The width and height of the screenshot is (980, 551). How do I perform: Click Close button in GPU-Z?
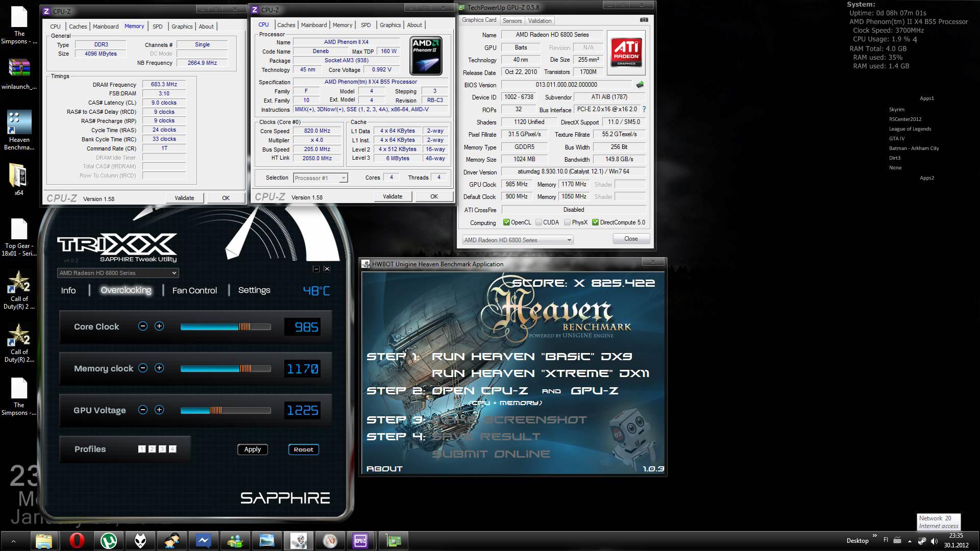pos(631,239)
